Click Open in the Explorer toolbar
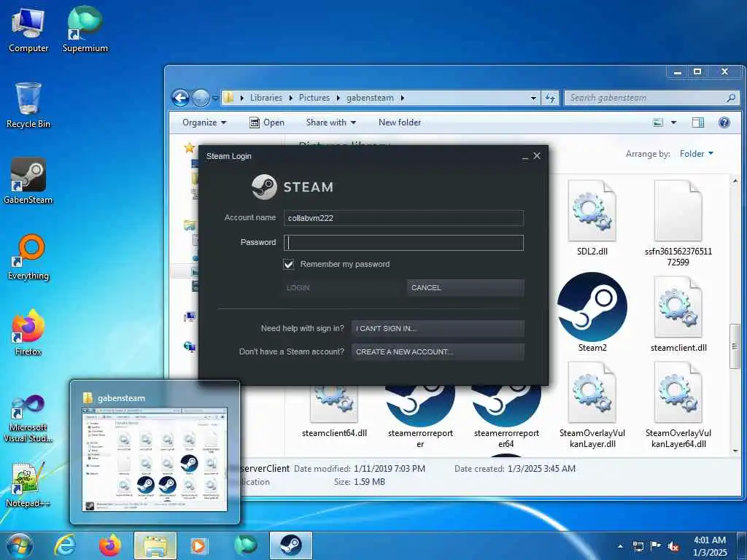Viewport: 747px width, 560px height. pyautogui.click(x=267, y=122)
